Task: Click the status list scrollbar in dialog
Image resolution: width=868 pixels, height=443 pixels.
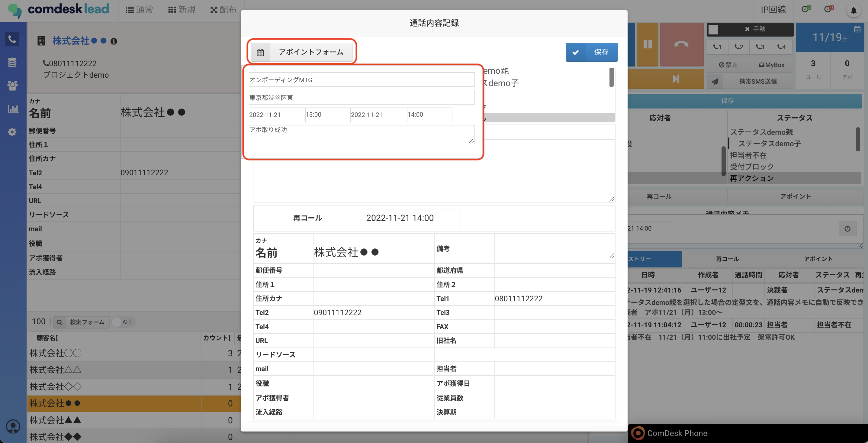Action: (x=612, y=78)
